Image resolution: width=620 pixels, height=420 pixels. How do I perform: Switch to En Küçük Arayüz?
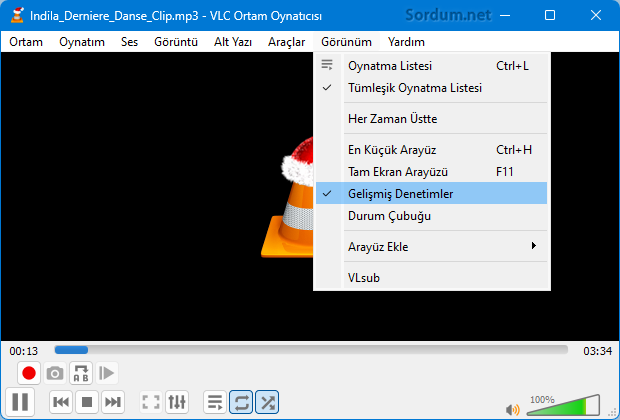431,150
